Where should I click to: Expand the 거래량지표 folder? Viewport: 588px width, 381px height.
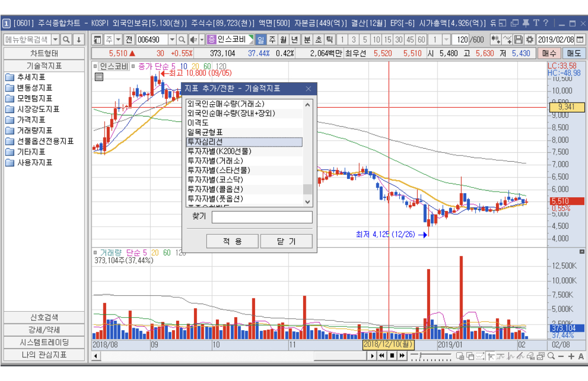click(x=29, y=131)
